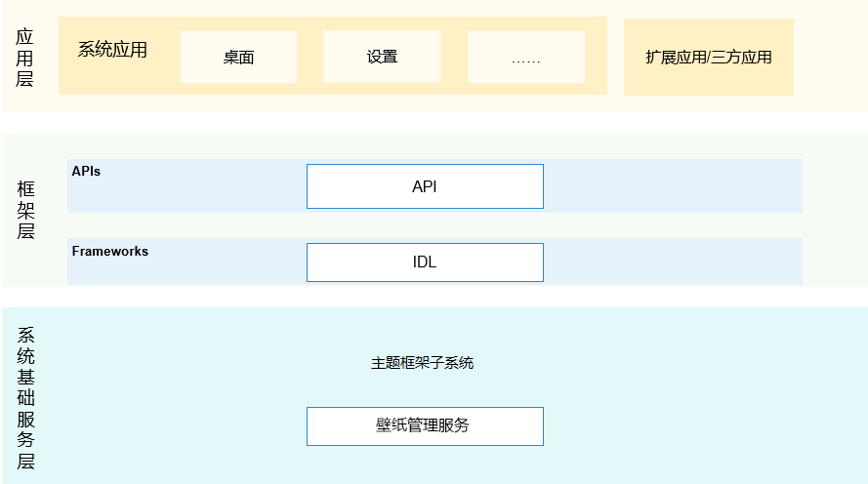This screenshot has height=484, width=868.
Task: Click the 壁纸管理服务 box
Action: (x=425, y=426)
